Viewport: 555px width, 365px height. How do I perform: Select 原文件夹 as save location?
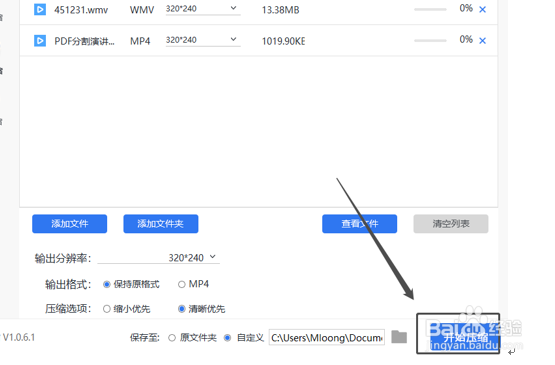172,338
